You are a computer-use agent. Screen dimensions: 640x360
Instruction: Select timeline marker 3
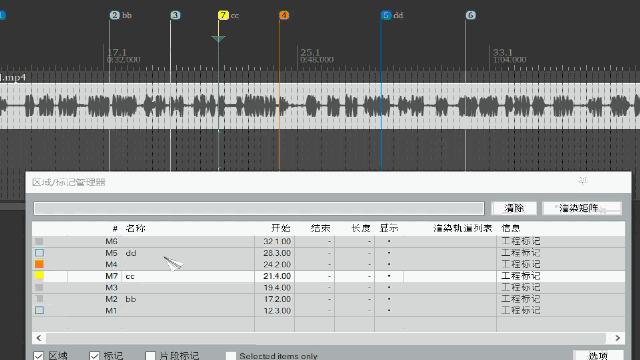175,15
